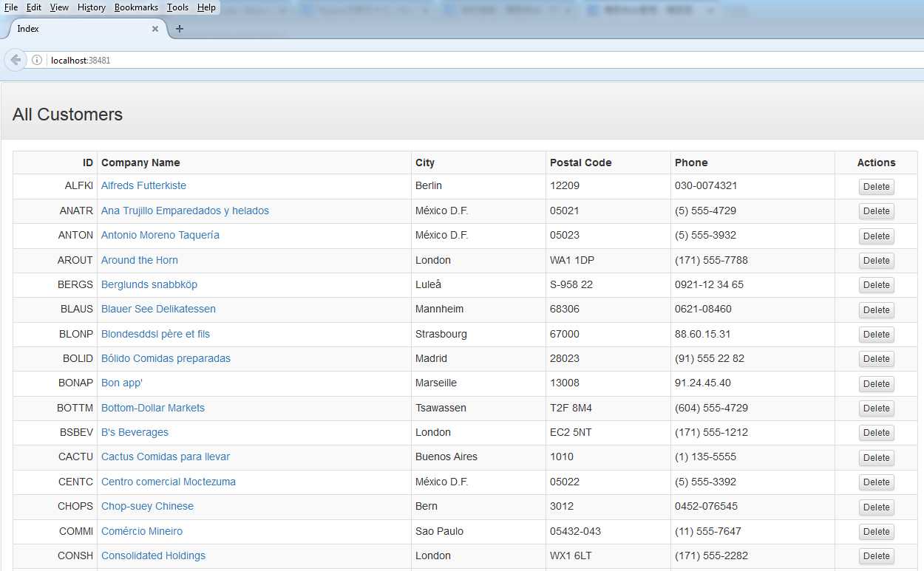The height and width of the screenshot is (571, 924).
Task: Open Alfreds Futterkiste customer link
Action: pos(143,185)
